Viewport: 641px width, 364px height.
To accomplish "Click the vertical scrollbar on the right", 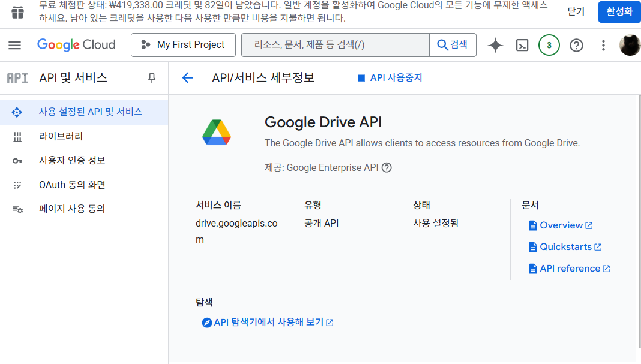I will click(x=639, y=222).
